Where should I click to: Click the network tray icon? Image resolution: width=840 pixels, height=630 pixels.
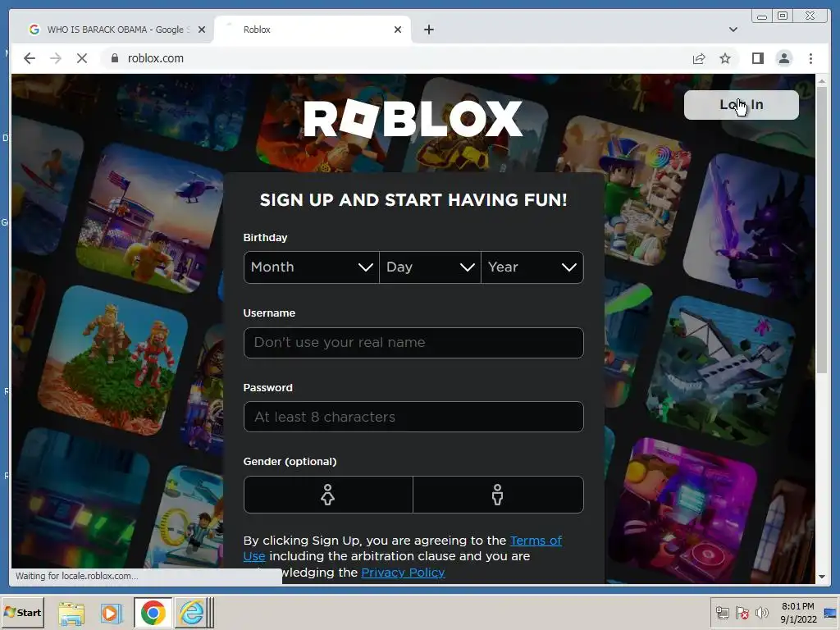[722, 613]
